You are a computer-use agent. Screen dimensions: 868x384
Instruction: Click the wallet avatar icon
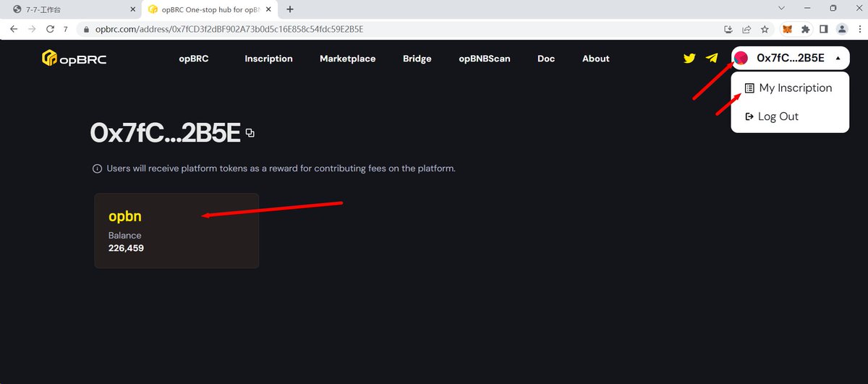tap(741, 58)
